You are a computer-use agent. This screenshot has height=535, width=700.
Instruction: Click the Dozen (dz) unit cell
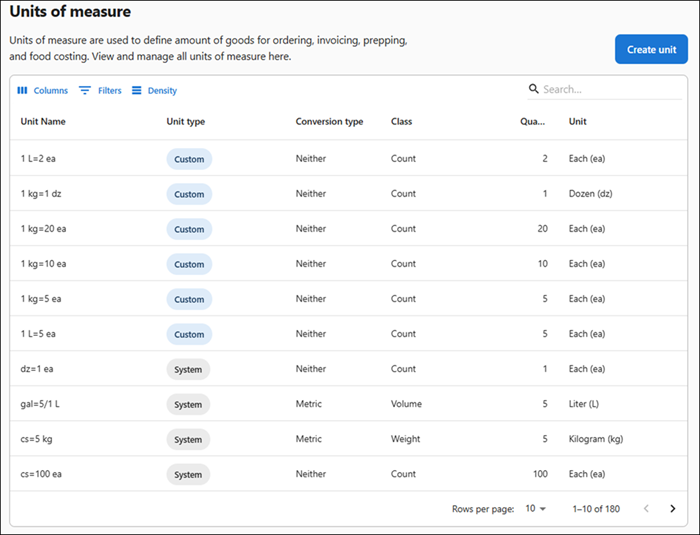[591, 194]
